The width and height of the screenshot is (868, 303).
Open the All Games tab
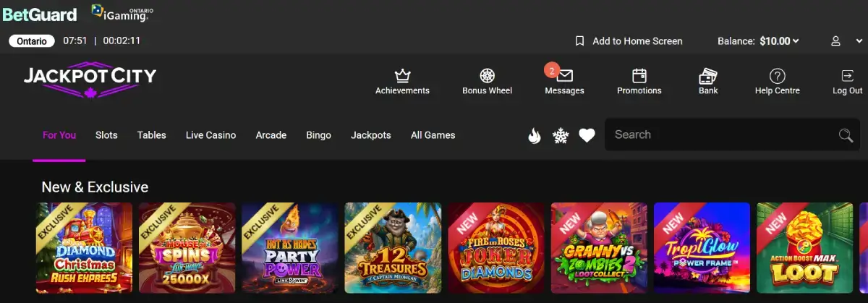(433, 135)
